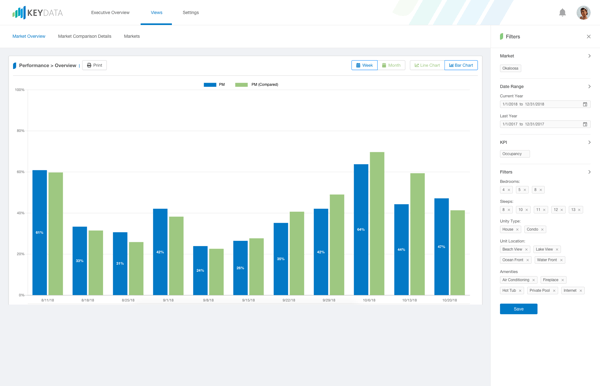
Task: Save the filter settings
Action: point(518,309)
